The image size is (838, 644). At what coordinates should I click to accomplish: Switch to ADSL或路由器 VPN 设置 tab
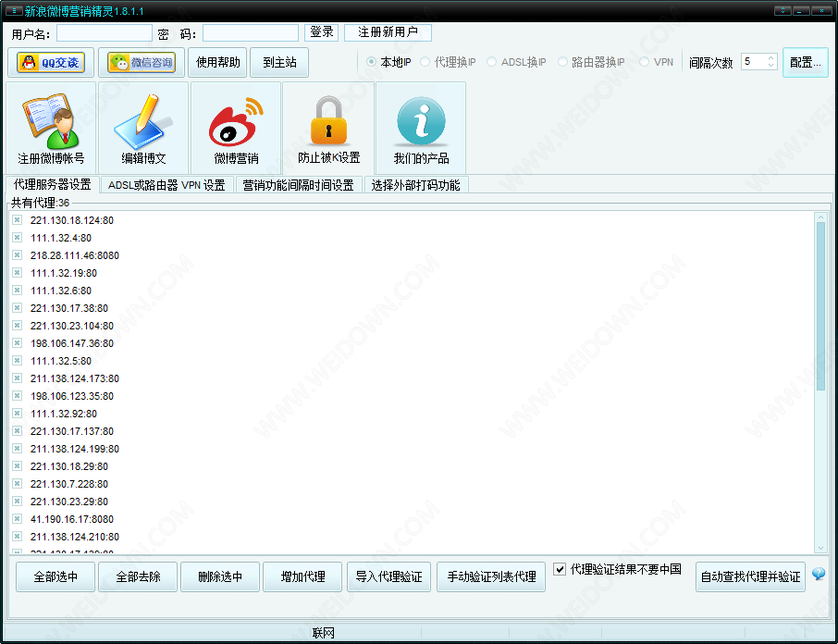coord(166,185)
